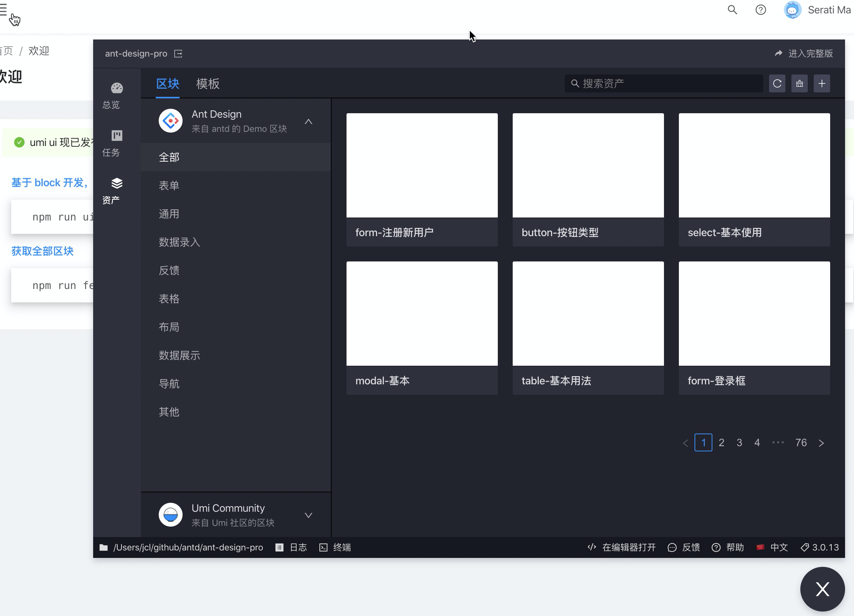Open hidden pages with the pagination ellipsis
Screen dimensions: 854x616
(778, 442)
